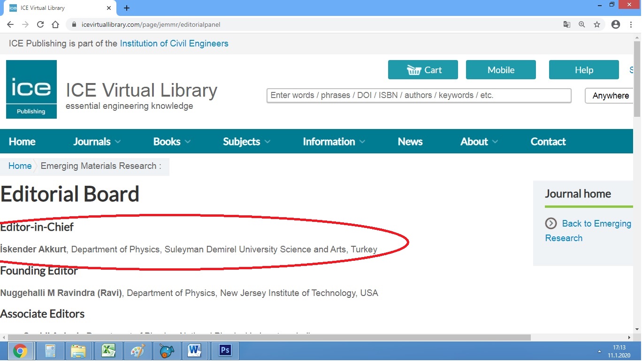Viewport: 642px width, 364px height.
Task: Open the Anywhere search scope dropdown
Action: 610,96
